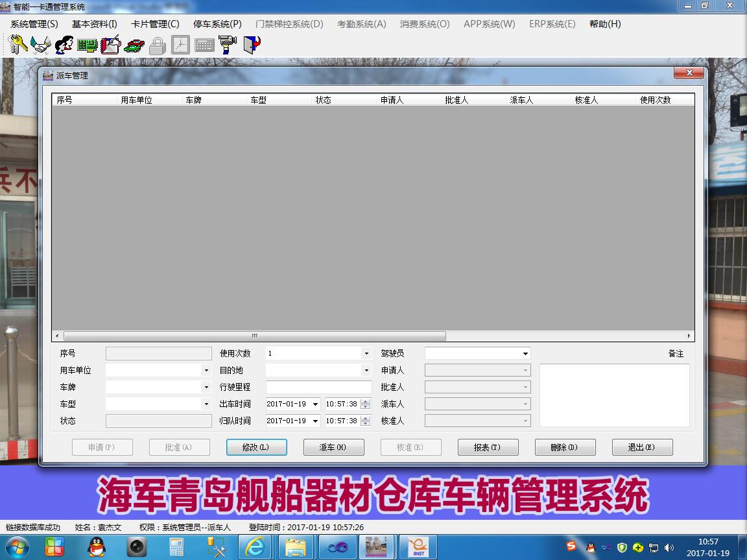Open the clock icon on the toolbar
Image resolution: width=747 pixels, height=560 pixels.
pos(180,44)
